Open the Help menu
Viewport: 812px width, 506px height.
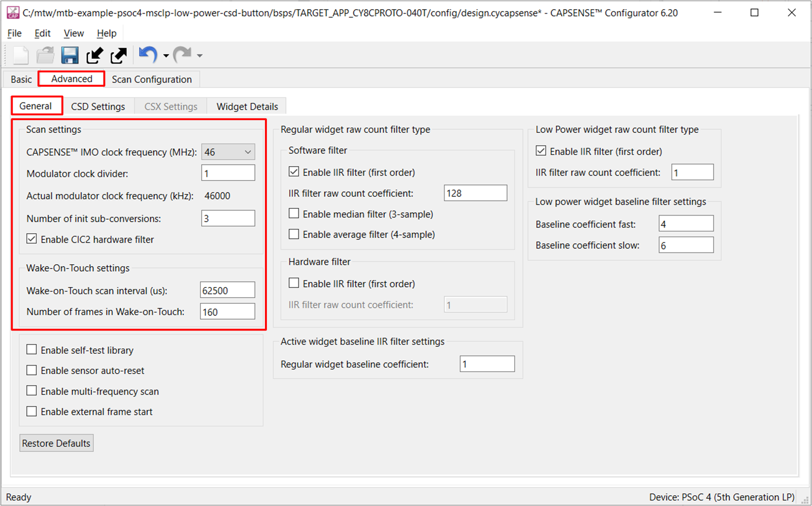pos(107,33)
